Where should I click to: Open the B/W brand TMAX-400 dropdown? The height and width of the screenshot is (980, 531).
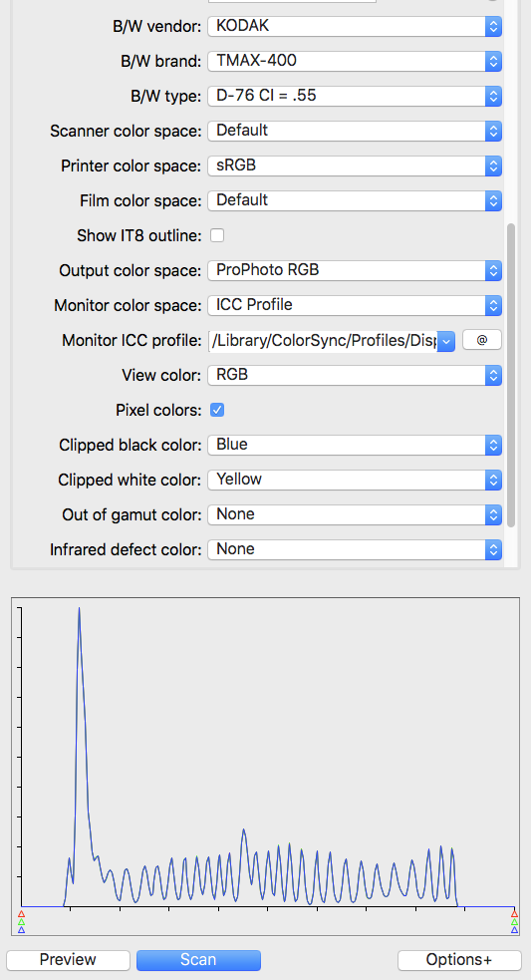355,61
